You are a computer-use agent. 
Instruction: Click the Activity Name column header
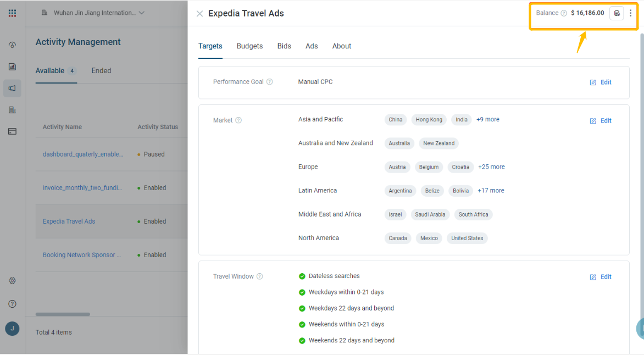coord(62,127)
